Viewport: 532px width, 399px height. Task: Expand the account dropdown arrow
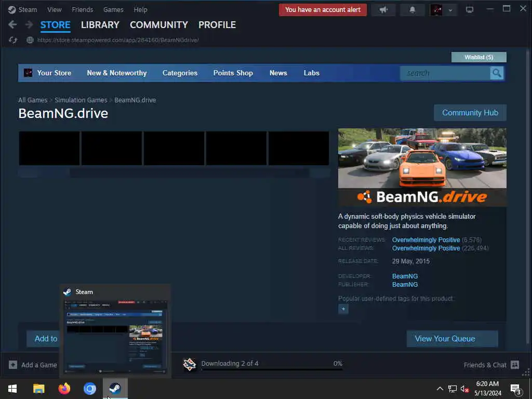click(x=450, y=10)
